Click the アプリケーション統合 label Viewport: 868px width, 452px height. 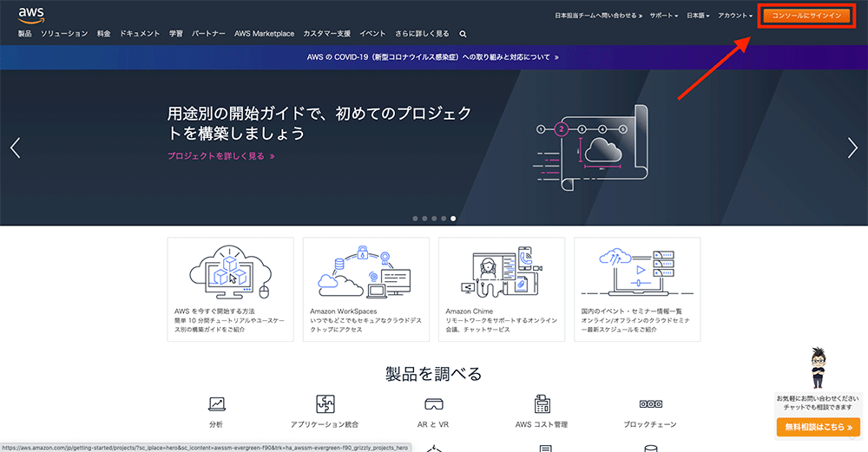pyautogui.click(x=325, y=424)
